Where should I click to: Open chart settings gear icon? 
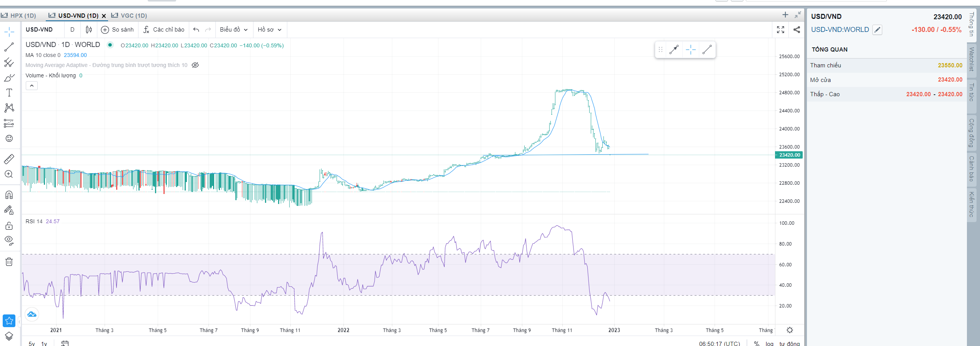click(x=790, y=330)
